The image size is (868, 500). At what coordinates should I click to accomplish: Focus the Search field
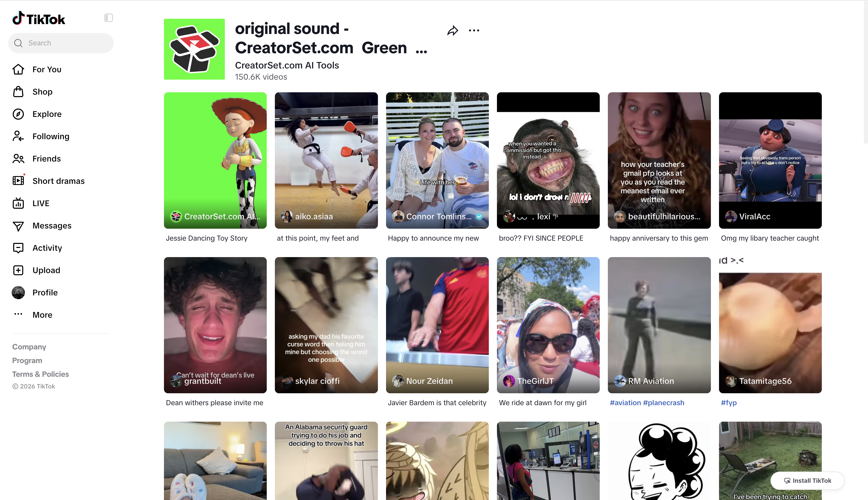pyautogui.click(x=61, y=43)
